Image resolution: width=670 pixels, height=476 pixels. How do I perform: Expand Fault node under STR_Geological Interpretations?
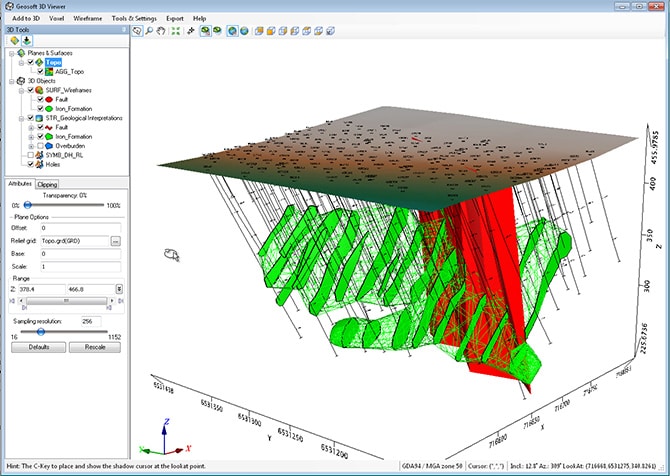tap(31, 128)
